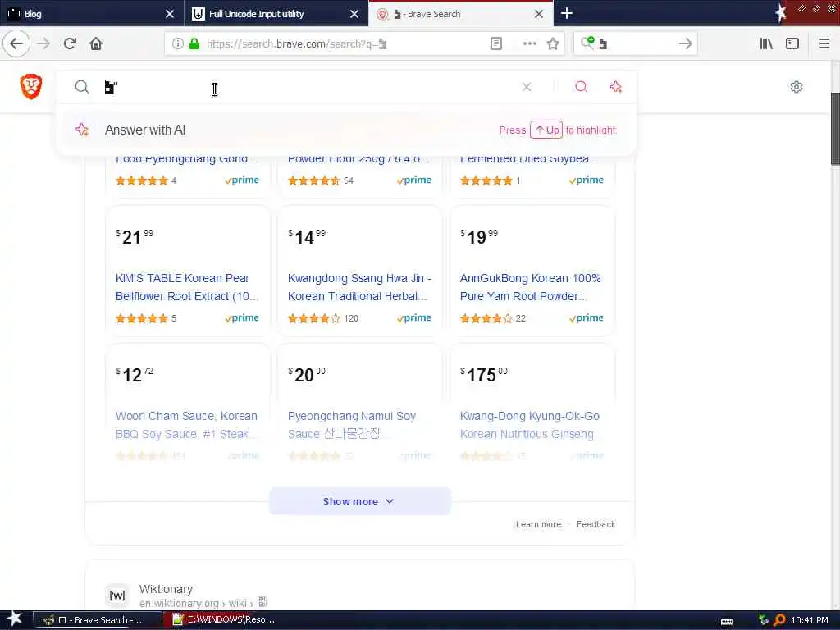Open a new tab with plus button
Screen dimensions: 840x630
tap(566, 13)
